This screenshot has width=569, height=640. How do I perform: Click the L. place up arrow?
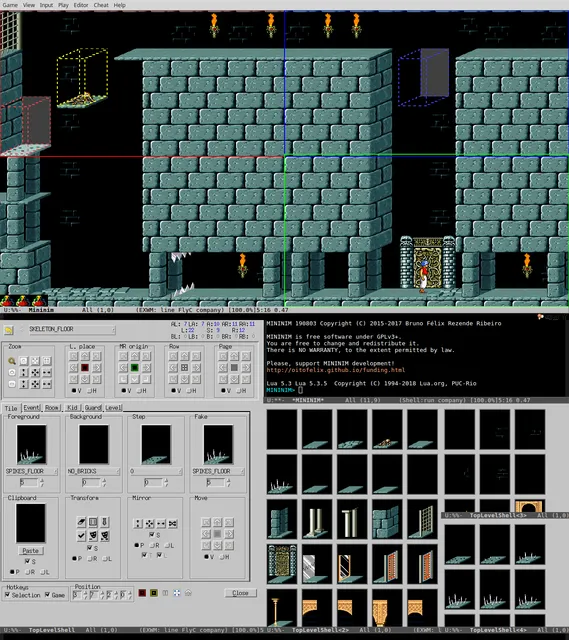point(85,356)
